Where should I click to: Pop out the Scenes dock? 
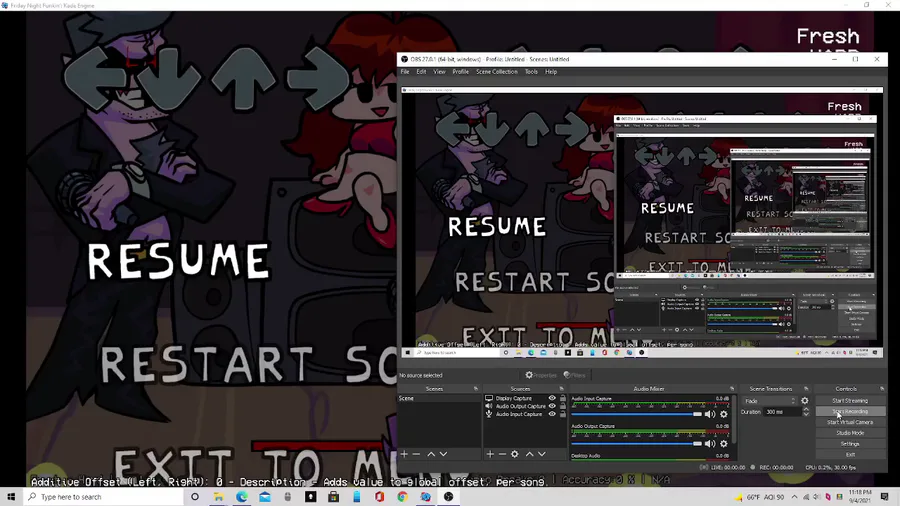pos(476,389)
